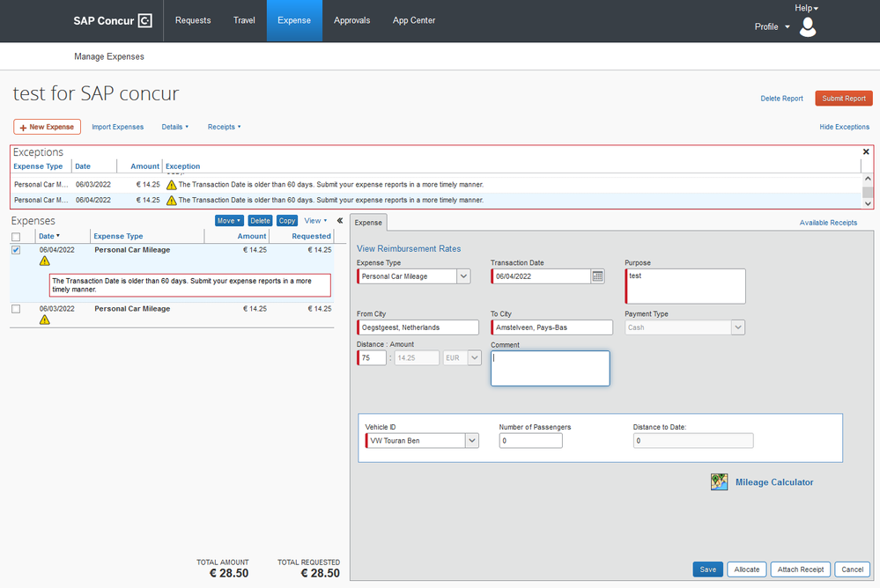The width and height of the screenshot is (880, 588).
Task: Click warning icon on 06/03/2022 expense row
Action: [x=44, y=320]
